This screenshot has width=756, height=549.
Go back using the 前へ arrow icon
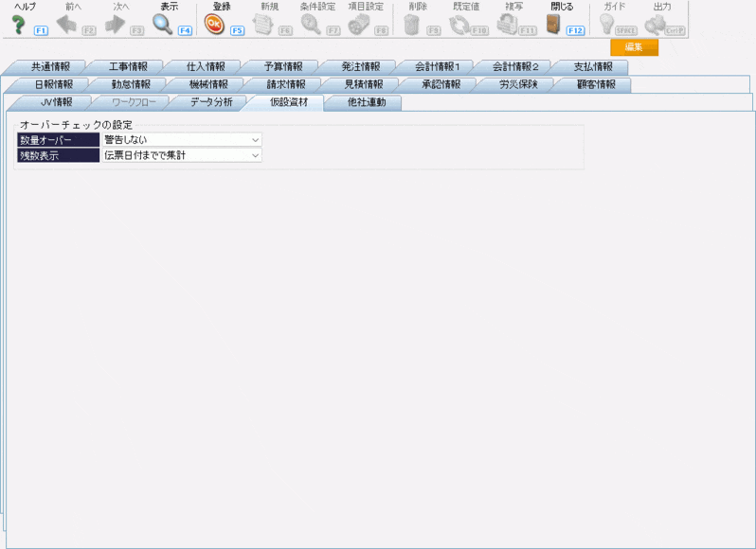pyautogui.click(x=66, y=25)
